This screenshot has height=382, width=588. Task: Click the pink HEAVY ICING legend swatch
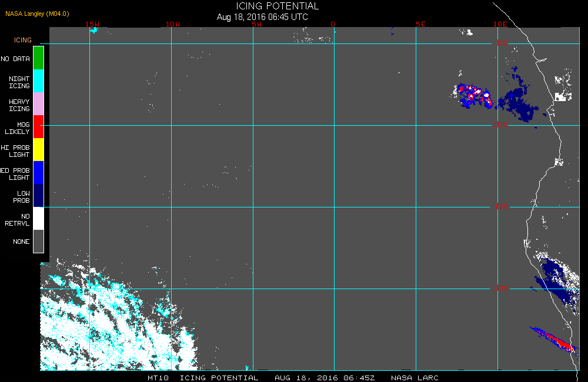[x=39, y=104]
